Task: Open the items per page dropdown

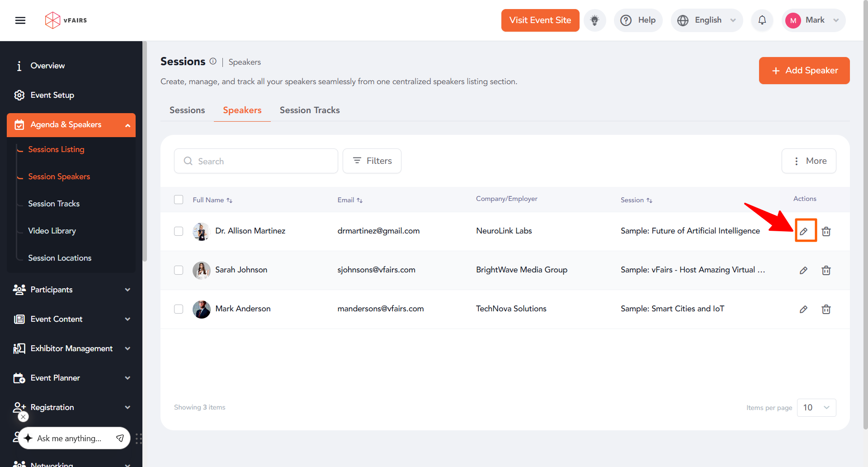Action: [x=816, y=407]
